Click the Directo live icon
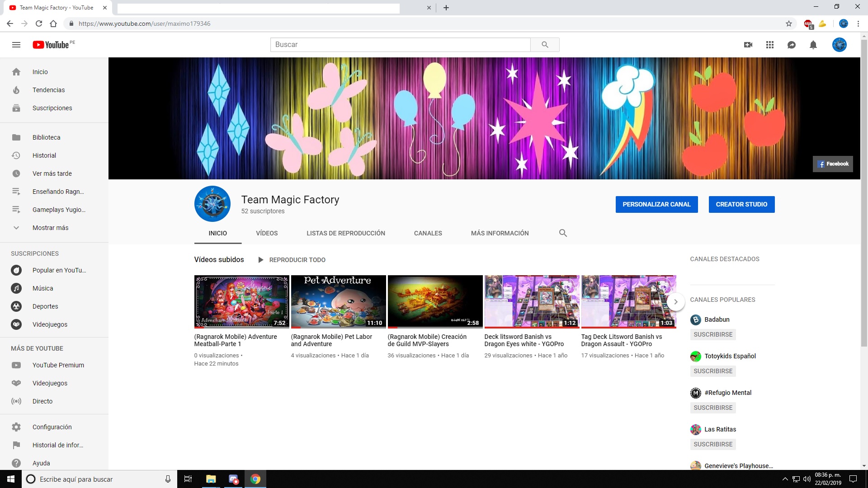 16,401
